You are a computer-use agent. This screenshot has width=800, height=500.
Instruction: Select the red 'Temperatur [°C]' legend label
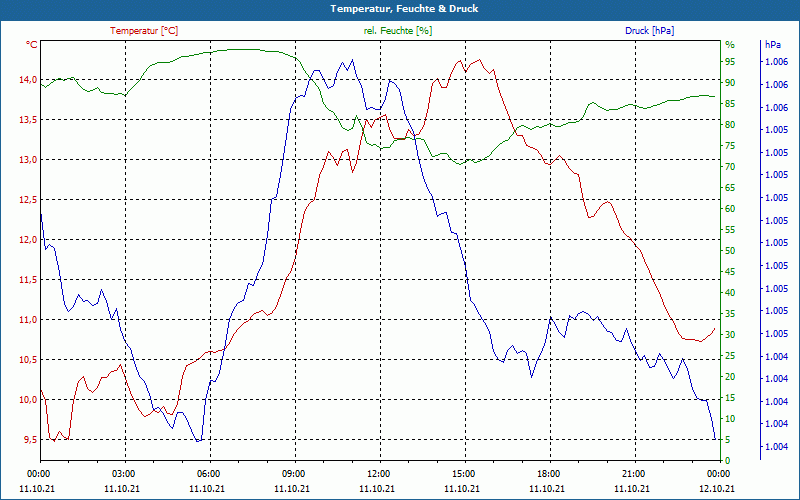(x=144, y=31)
